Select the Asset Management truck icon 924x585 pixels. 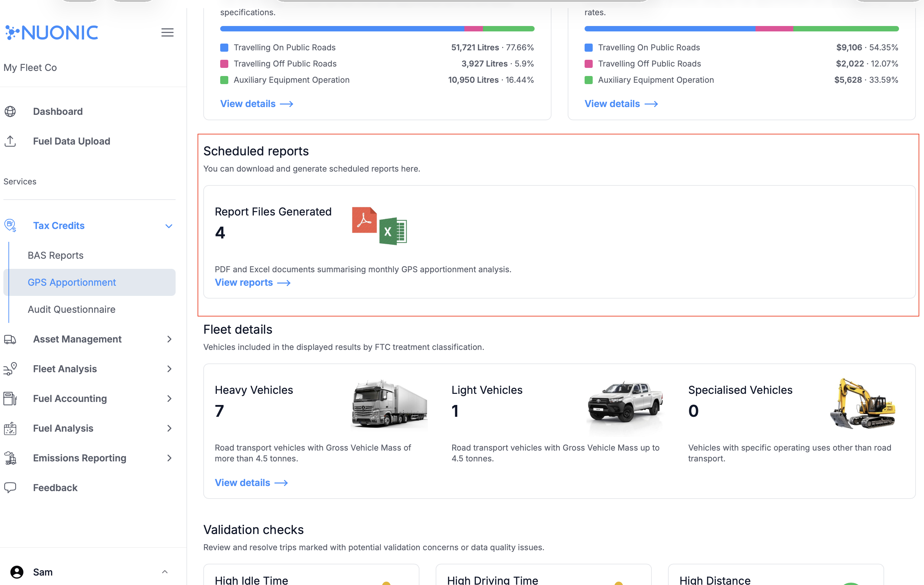click(10, 339)
